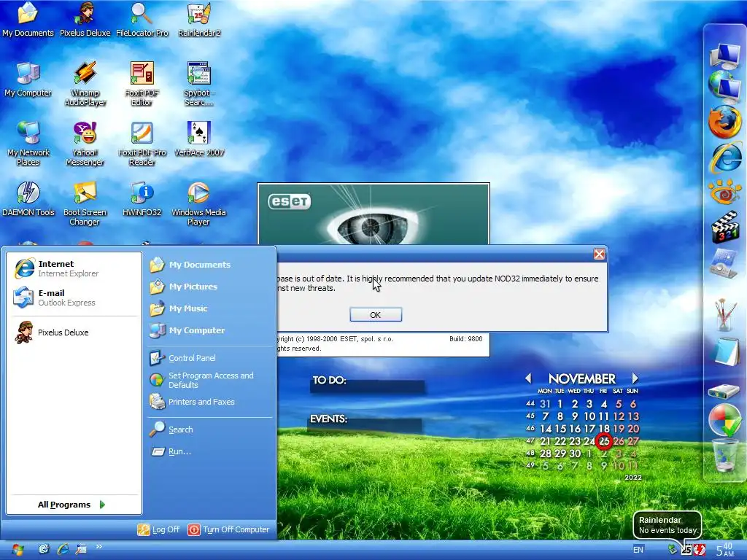Click EN language indicator on taskbar
Viewport: 747px width, 560px height.
tap(638, 550)
